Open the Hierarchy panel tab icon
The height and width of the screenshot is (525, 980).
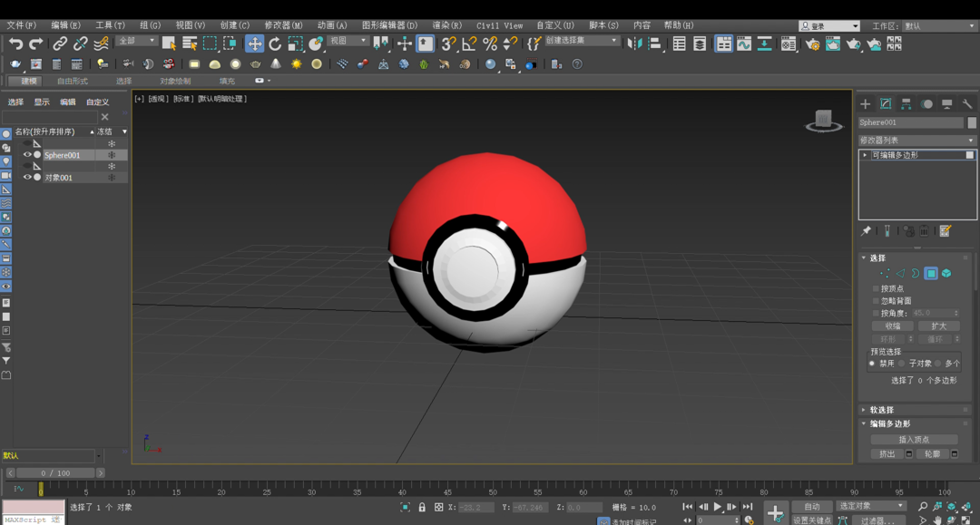coord(906,104)
